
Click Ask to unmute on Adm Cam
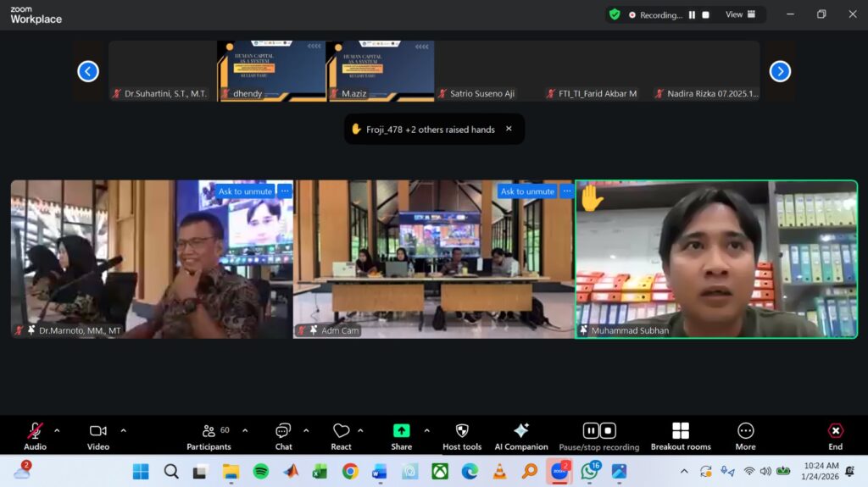pos(527,191)
